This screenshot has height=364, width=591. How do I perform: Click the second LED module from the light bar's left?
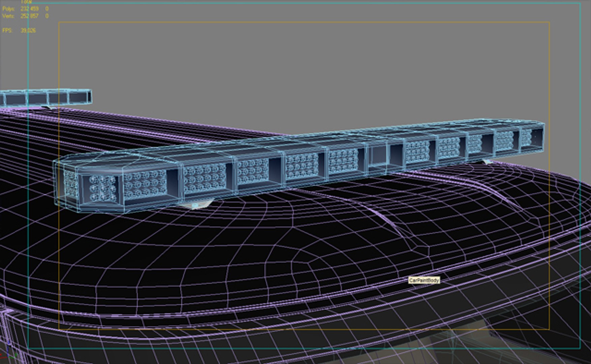tap(145, 184)
